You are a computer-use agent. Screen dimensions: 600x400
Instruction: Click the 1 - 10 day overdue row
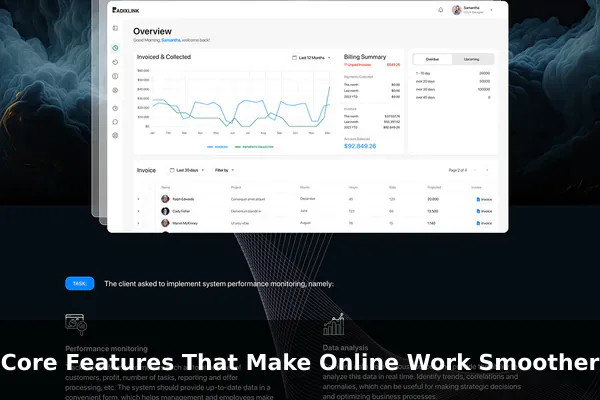tap(453, 73)
